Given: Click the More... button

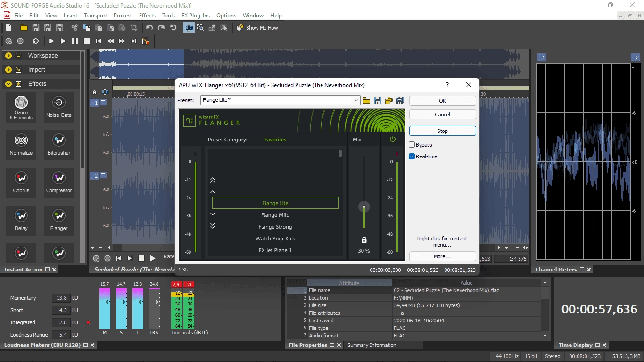Looking at the screenshot, I should (x=442, y=256).
